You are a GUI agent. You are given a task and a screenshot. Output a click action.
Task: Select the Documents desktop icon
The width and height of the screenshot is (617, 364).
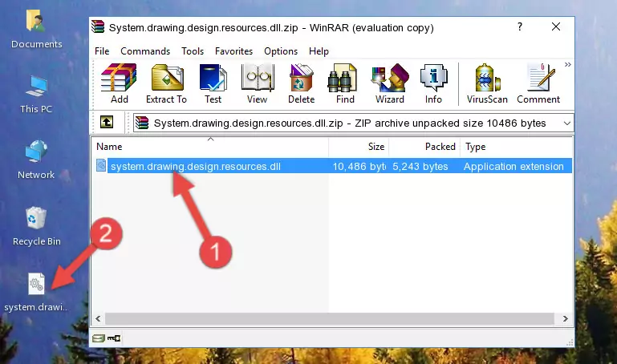pos(36,30)
